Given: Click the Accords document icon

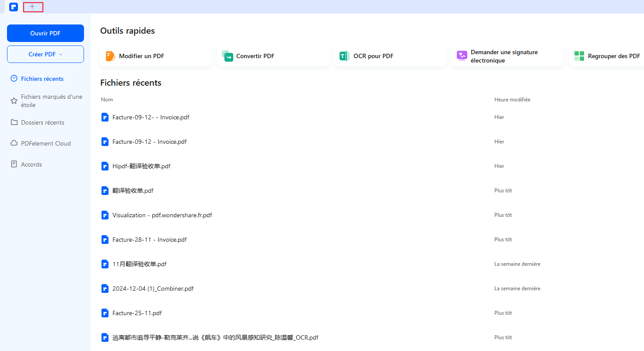Looking at the screenshot, I should [14, 164].
